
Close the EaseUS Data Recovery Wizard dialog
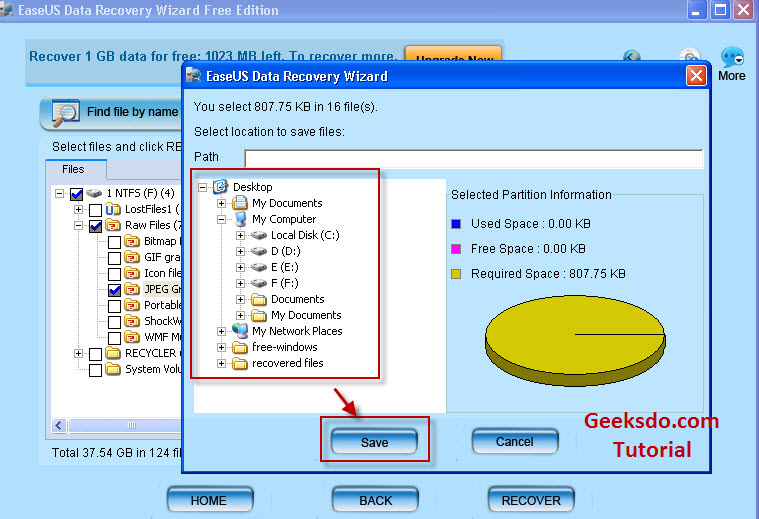pos(696,76)
